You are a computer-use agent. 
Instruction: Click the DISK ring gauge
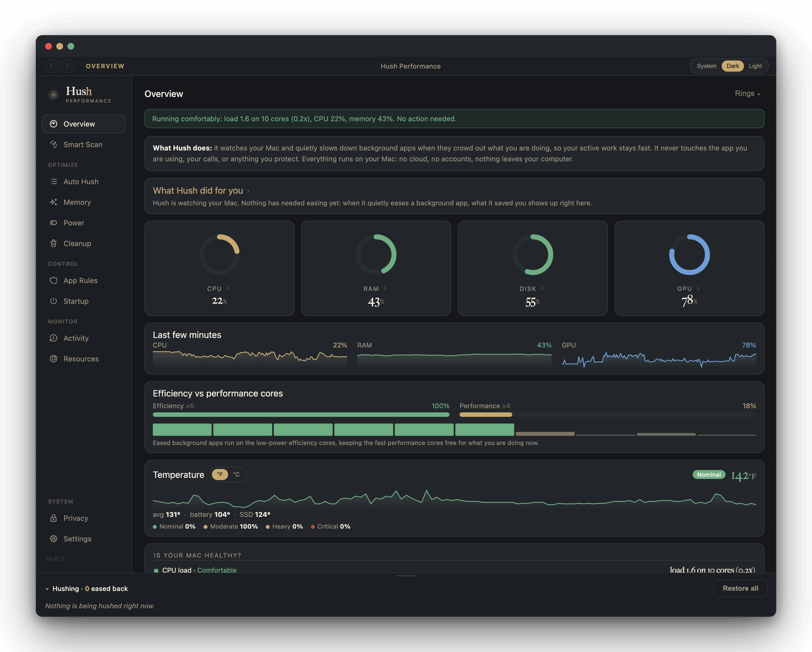pos(533,255)
